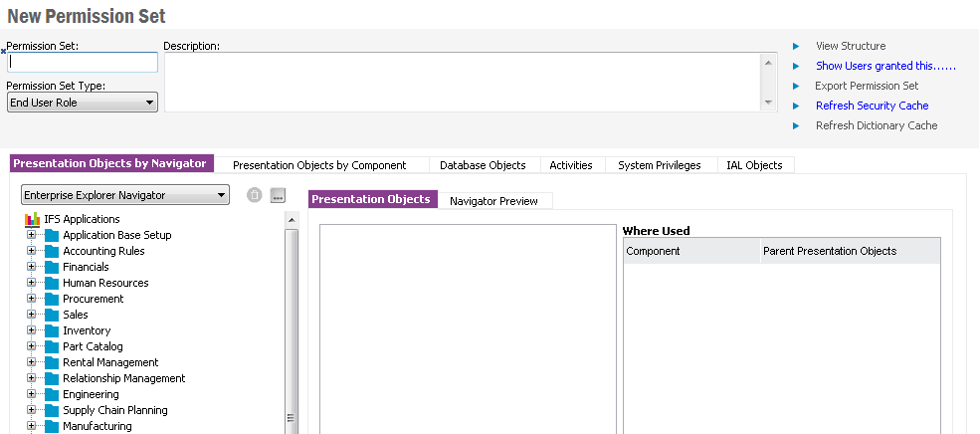Click the arrow icon beside Refresh Dictionary Cache
980x434 pixels.
coord(796,125)
